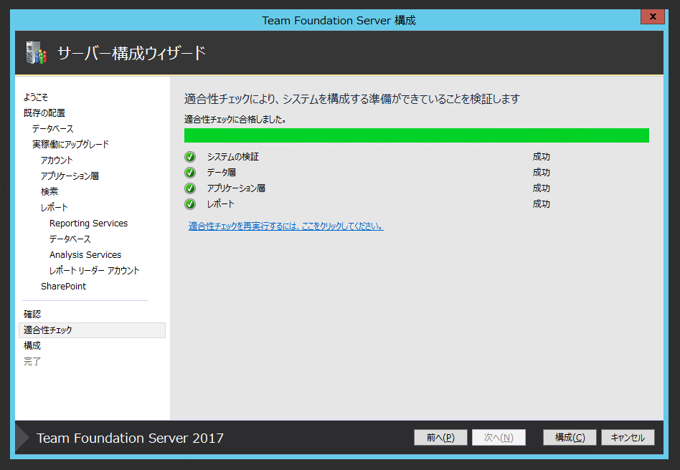Click レポート result row text
Viewport: 680px width, 470px height.
click(x=220, y=204)
